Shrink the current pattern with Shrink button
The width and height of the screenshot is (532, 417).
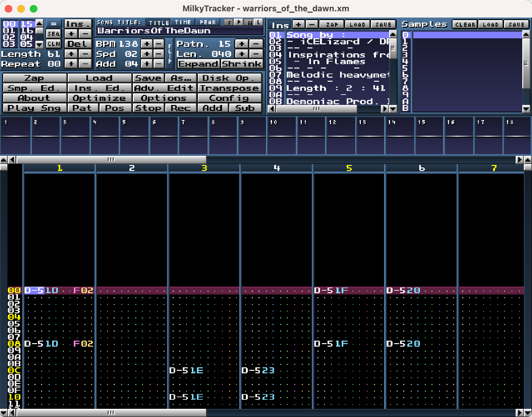point(241,64)
